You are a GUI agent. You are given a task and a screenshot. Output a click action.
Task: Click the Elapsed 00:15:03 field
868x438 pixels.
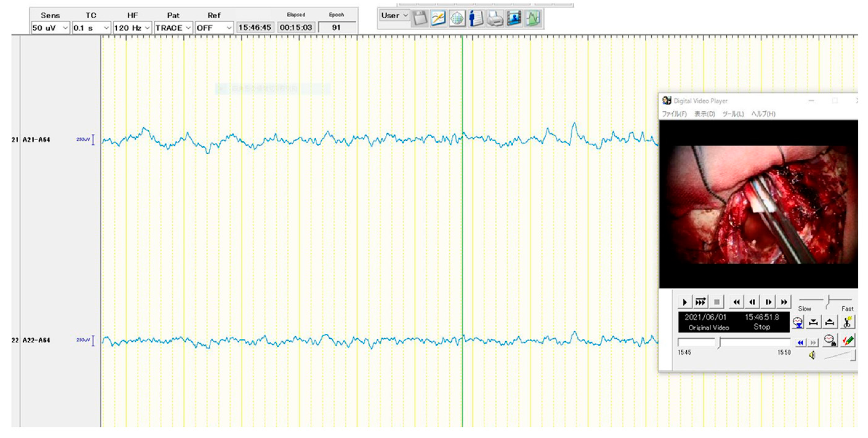pos(296,28)
